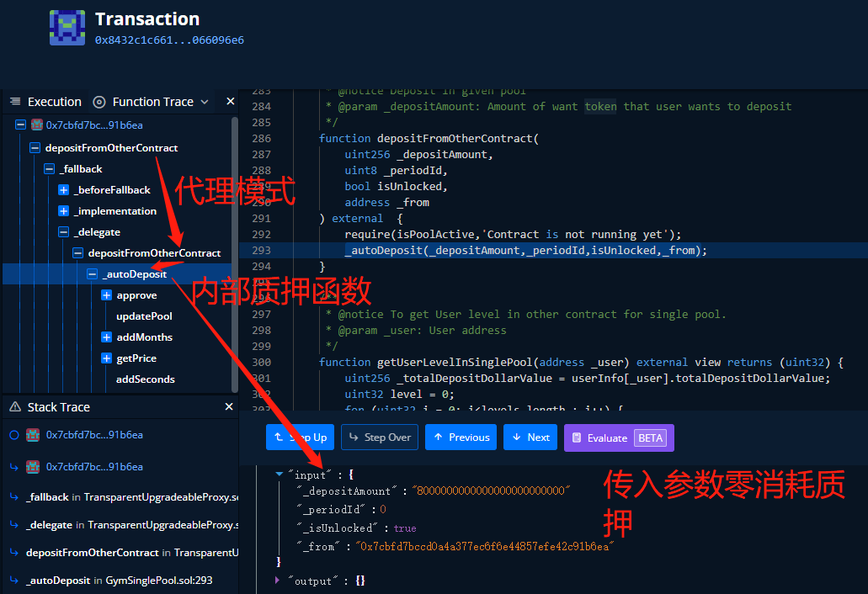The height and width of the screenshot is (594, 868).
Task: Open the Function Trace dropdown
Action: pos(205,102)
